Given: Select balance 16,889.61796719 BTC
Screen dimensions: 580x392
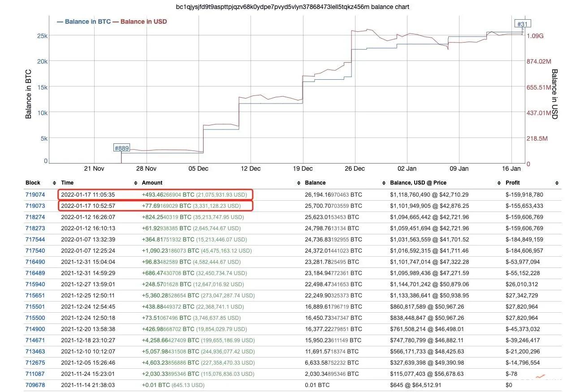Looking at the screenshot, I should pos(333,306).
